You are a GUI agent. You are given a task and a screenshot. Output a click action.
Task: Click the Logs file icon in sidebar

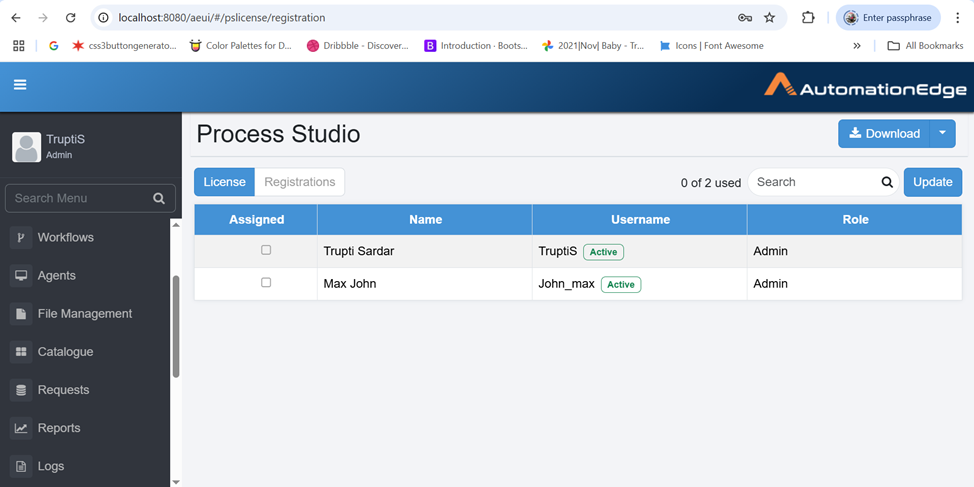pos(21,466)
